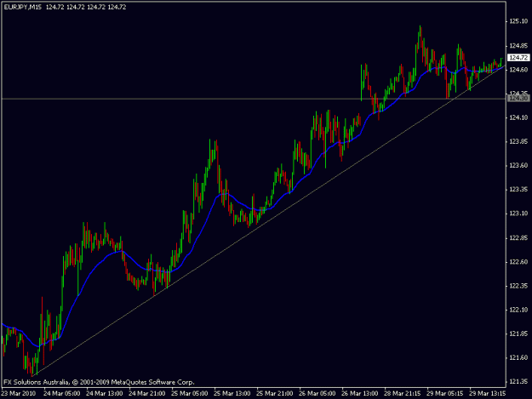Screen dimensions: 532x399
Task: Click the 122.60 price scale label
Action: (518, 262)
